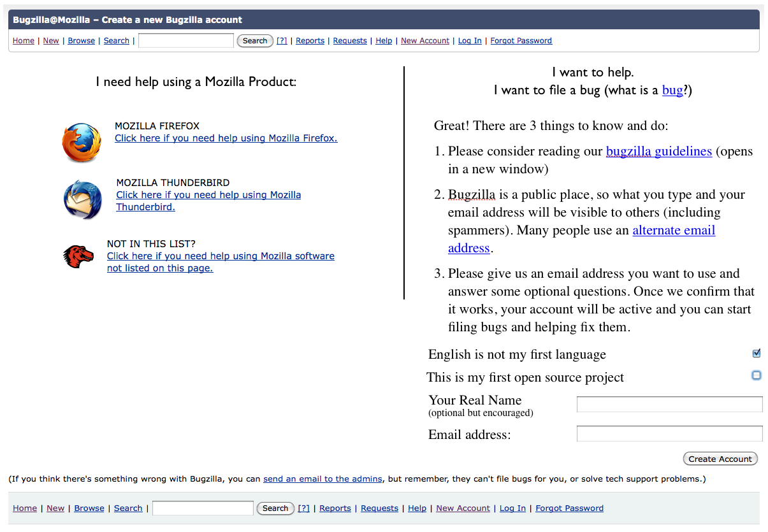This screenshot has height=532, width=768.
Task: Go to Browse in top navigation bar
Action: coord(81,41)
